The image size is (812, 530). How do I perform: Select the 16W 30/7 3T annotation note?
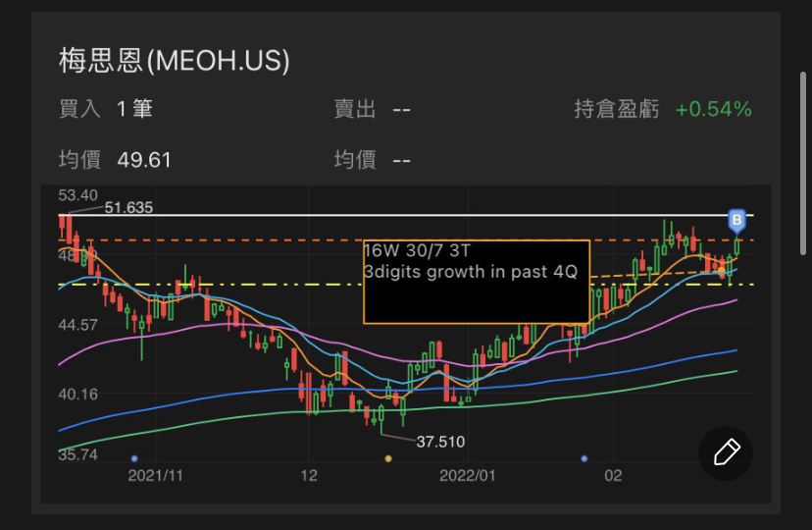(x=476, y=281)
